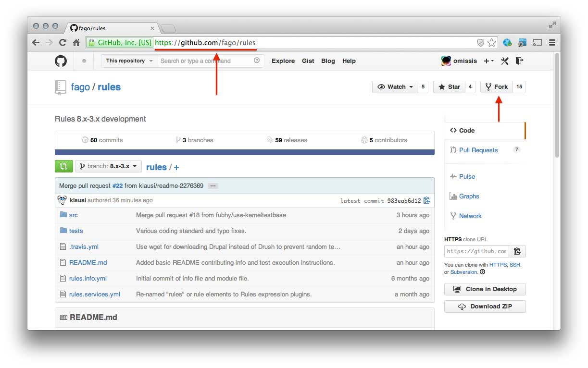Image resolution: width=588 pixels, height=368 pixels.
Task: Open a new browser tab
Action: pos(168,28)
